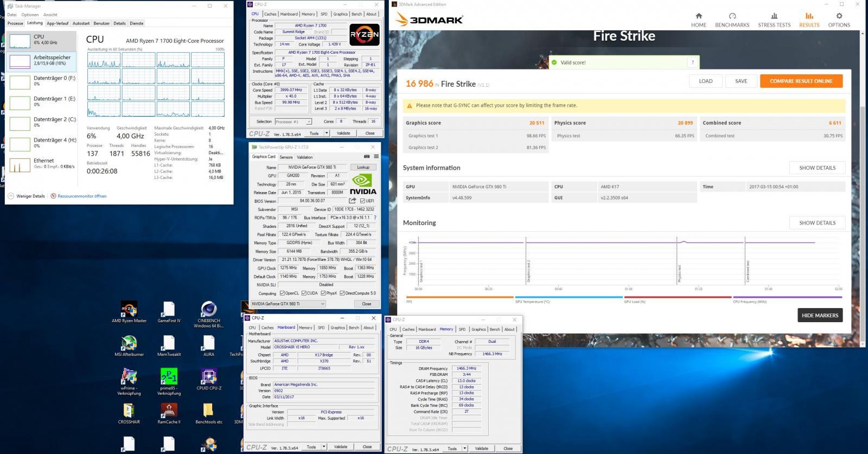Expand Tools dropdown arrow in top CPU-Z

pyautogui.click(x=327, y=133)
